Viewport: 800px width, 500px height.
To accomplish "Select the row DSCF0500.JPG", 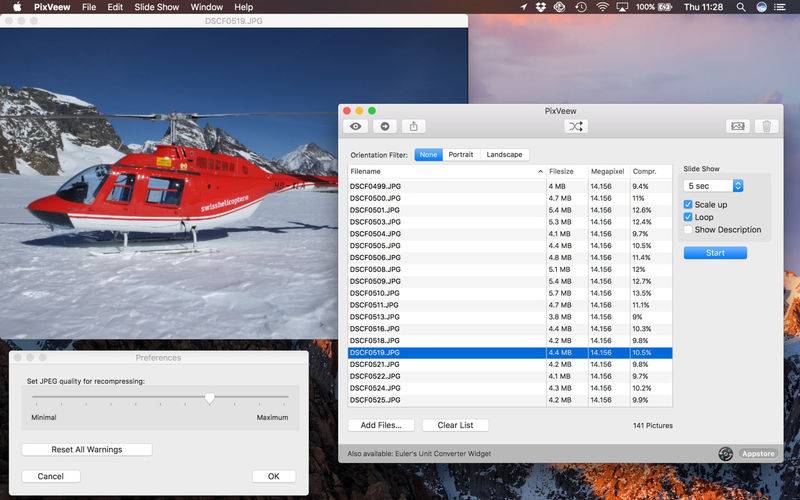I will click(510, 198).
